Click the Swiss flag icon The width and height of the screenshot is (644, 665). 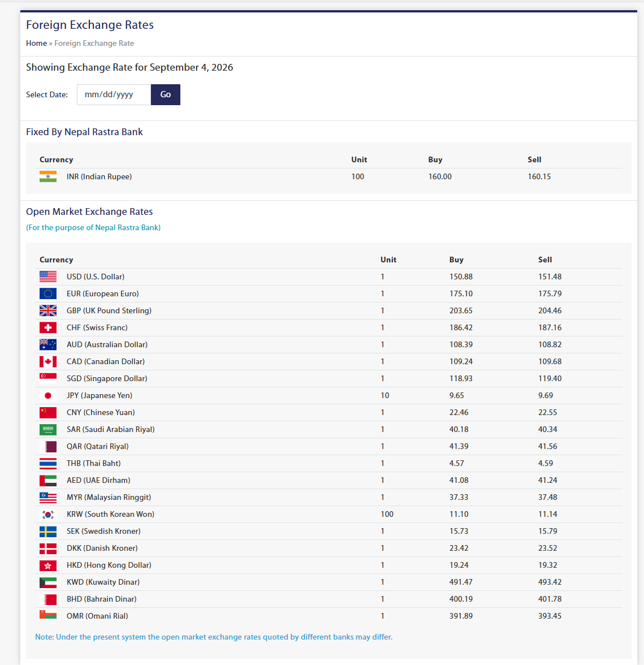tap(48, 327)
